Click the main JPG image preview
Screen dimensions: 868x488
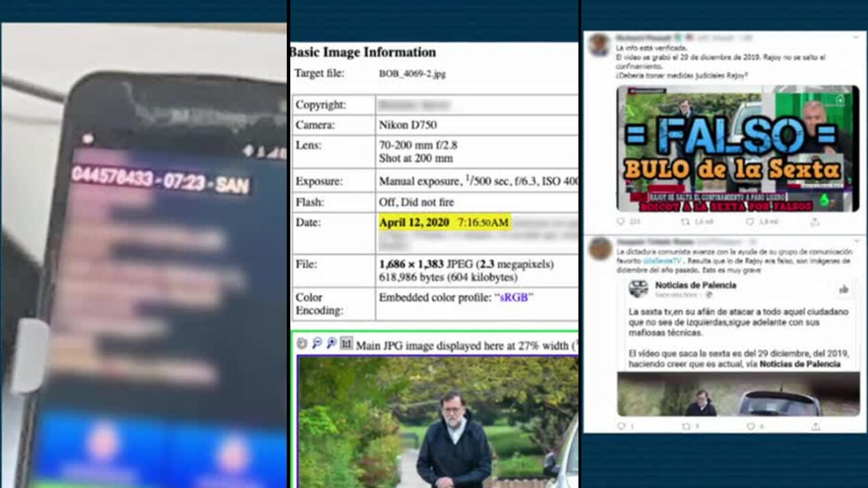coord(437,422)
